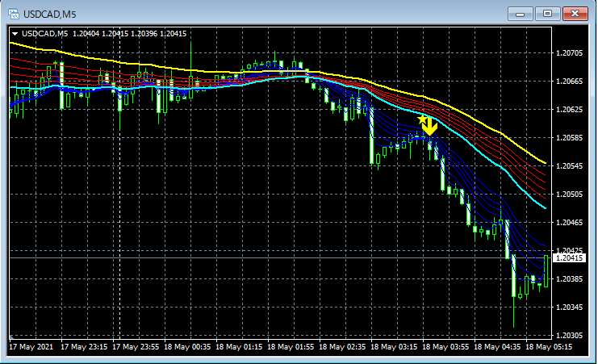Click the USDCAD,M5 chart window icon

click(x=14, y=14)
